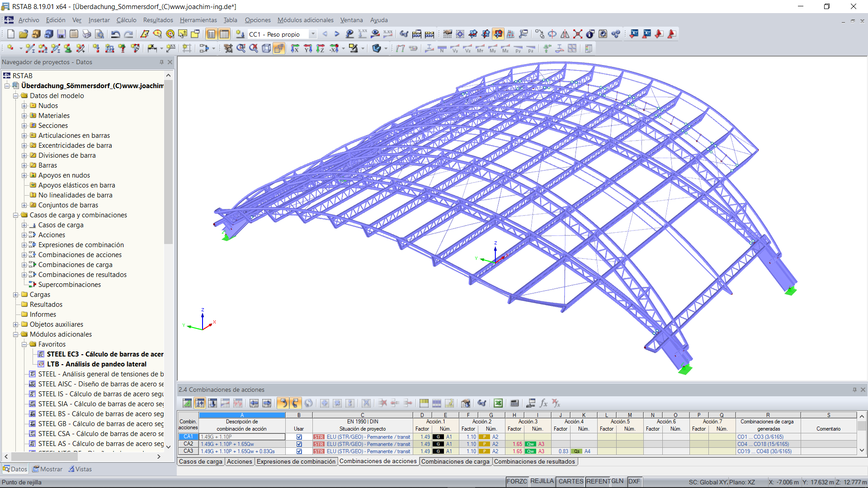Uncheck Usar checkbox for combination CA2
This screenshot has height=488, width=868.
(x=299, y=444)
